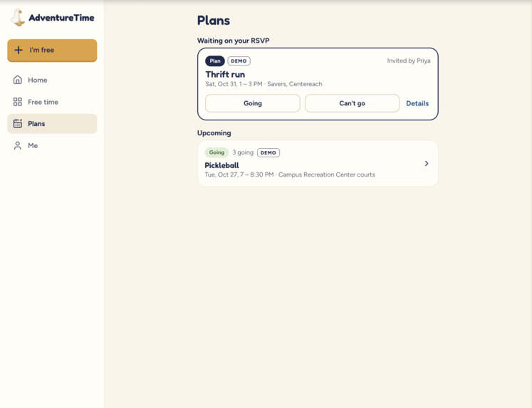Viewport: 532px width, 408px height.
Task: Open the Home menu item
Action: pyautogui.click(x=52, y=80)
